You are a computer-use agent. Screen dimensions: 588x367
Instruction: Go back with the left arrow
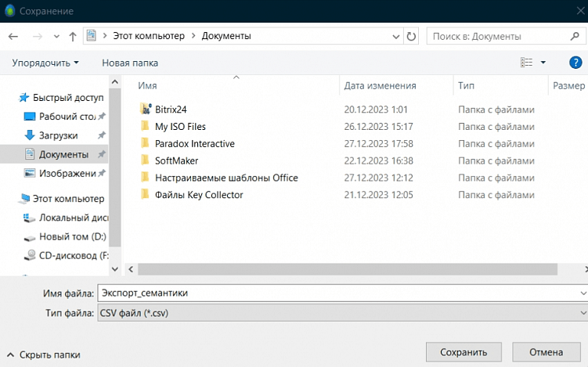tap(13, 36)
